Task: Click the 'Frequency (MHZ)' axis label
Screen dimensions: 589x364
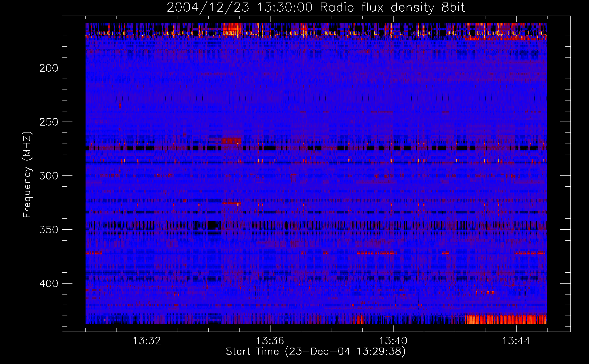Action: tap(27, 174)
